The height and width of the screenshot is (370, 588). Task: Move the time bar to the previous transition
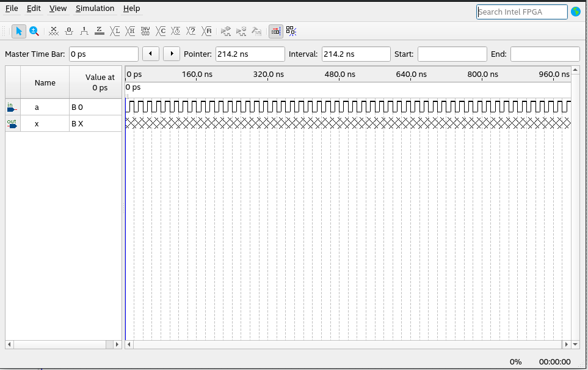(x=151, y=54)
